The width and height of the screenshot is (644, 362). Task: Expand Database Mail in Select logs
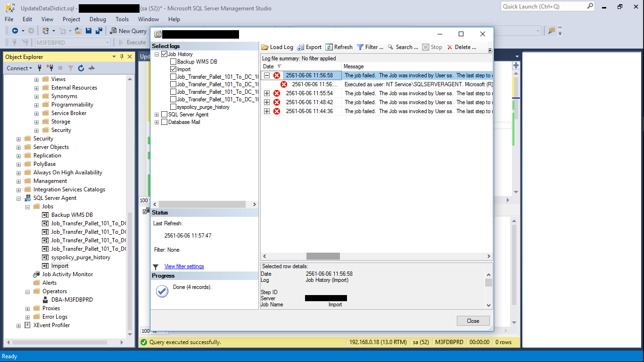(x=157, y=122)
